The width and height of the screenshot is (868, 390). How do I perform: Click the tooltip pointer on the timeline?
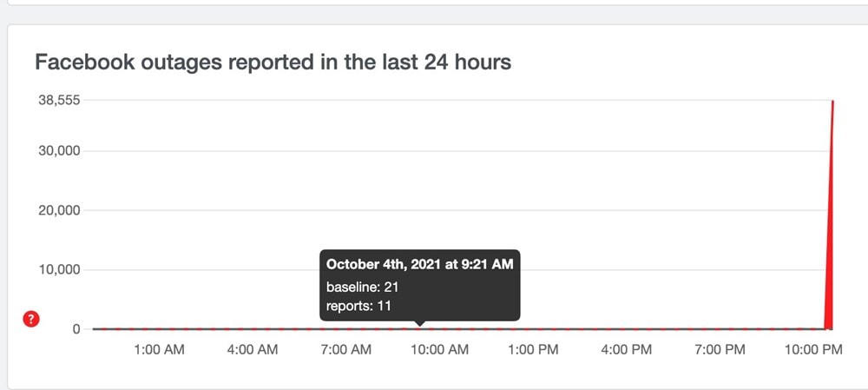pos(420,325)
